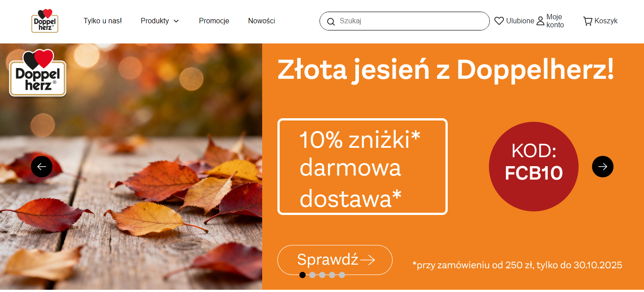Select the second carousel dot
This screenshot has height=292, width=644.
pos(312,275)
